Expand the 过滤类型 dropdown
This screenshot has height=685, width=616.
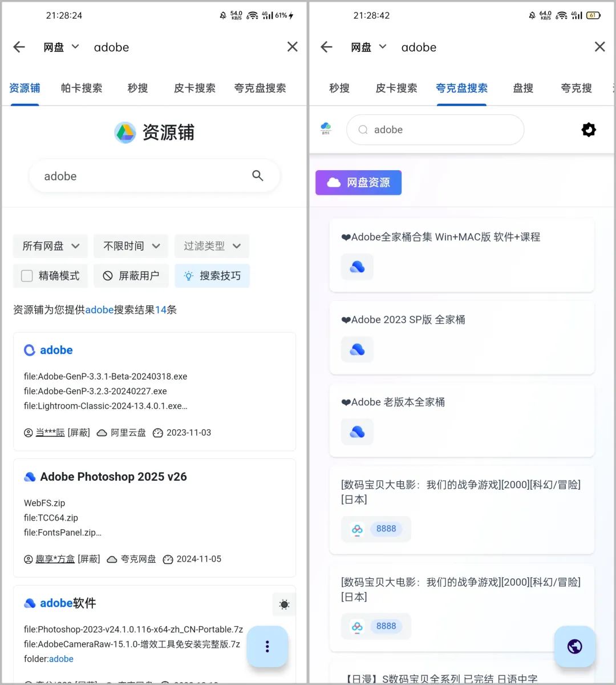(212, 246)
